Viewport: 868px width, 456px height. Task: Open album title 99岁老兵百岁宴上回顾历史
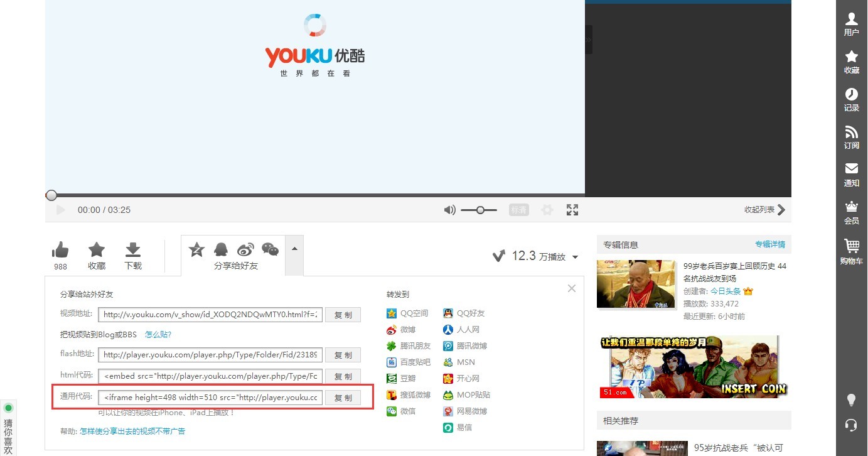[x=735, y=272]
